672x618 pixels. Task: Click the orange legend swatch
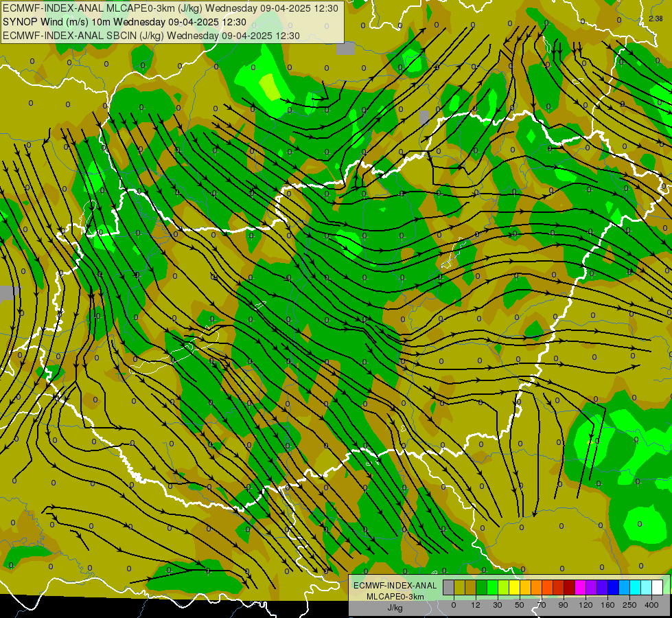537,587
